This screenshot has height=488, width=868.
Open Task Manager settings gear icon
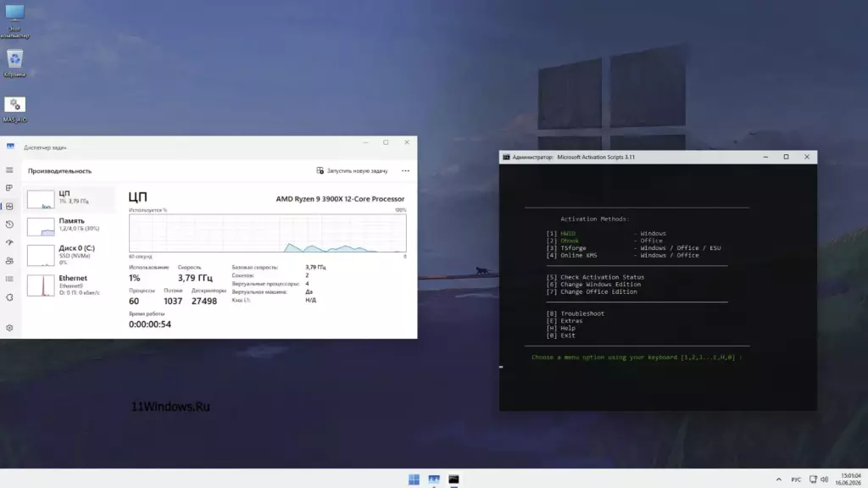coord(9,328)
